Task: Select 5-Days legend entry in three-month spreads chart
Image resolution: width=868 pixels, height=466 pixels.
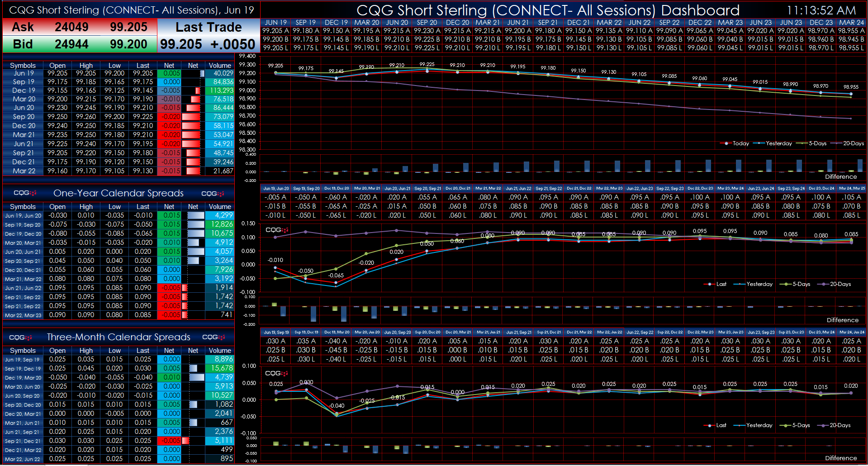Action: coord(795,425)
